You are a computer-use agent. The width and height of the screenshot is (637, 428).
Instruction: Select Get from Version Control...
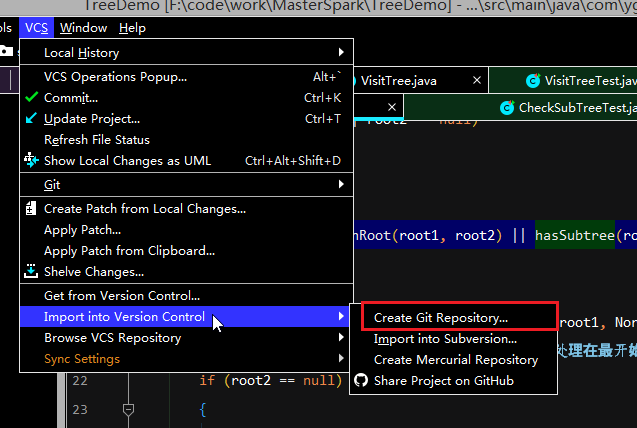186,296
